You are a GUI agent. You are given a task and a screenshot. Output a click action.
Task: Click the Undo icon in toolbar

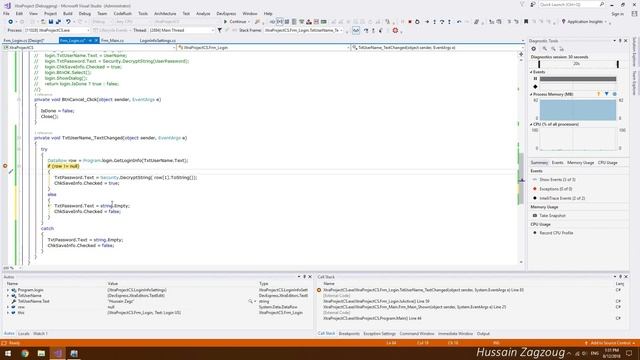(x=68, y=22)
